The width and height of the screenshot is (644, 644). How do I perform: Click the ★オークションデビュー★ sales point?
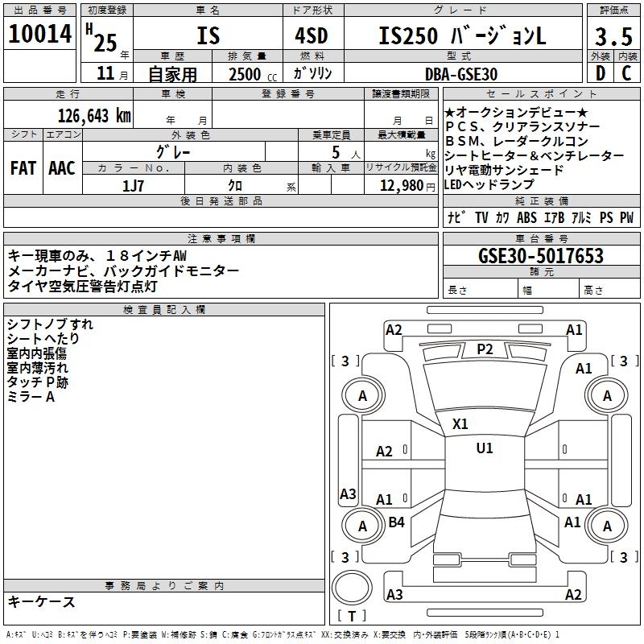click(x=516, y=112)
